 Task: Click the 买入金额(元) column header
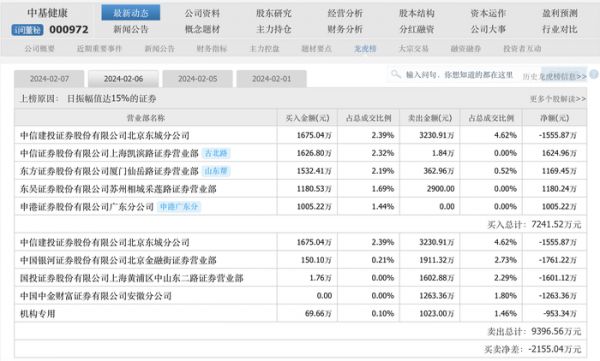point(307,118)
